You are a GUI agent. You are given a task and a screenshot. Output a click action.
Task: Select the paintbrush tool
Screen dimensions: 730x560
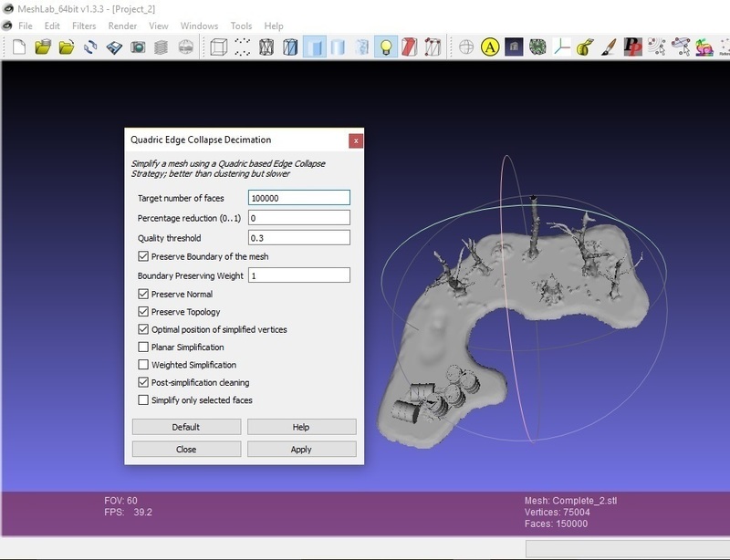[x=609, y=47]
